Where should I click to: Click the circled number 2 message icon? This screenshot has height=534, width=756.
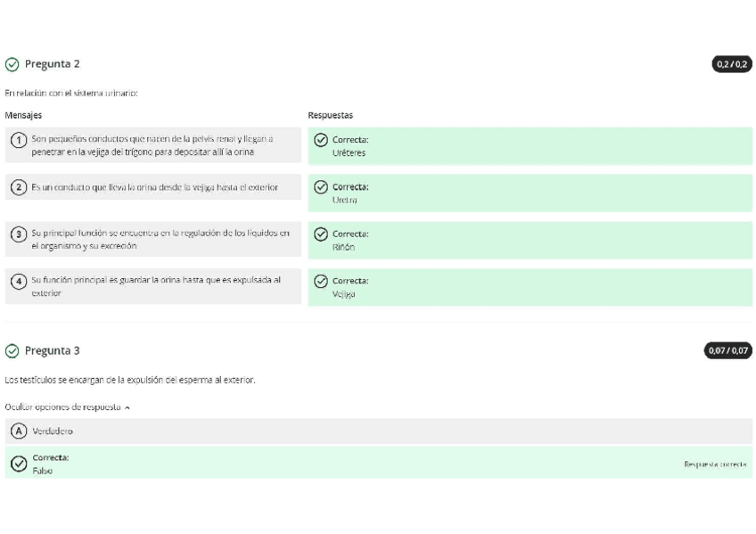tap(18, 187)
